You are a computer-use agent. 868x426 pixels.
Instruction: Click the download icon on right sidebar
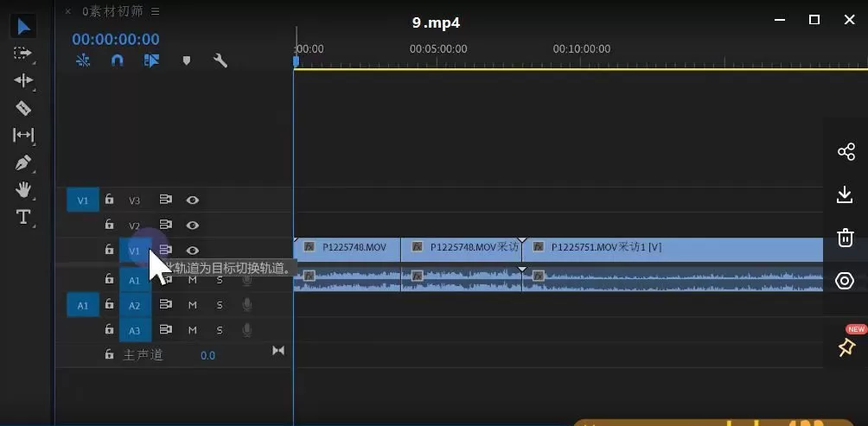coord(846,194)
